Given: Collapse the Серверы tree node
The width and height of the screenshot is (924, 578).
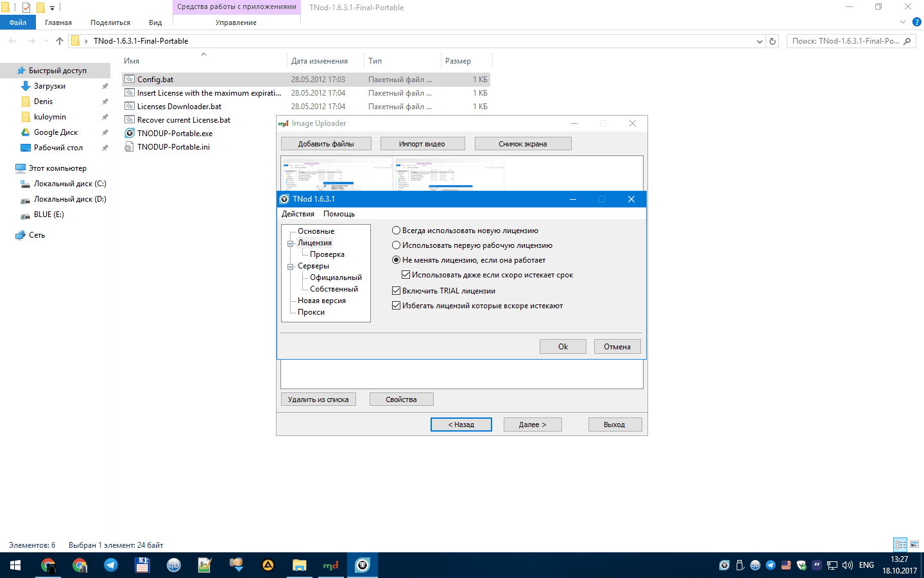Looking at the screenshot, I should (x=290, y=267).
